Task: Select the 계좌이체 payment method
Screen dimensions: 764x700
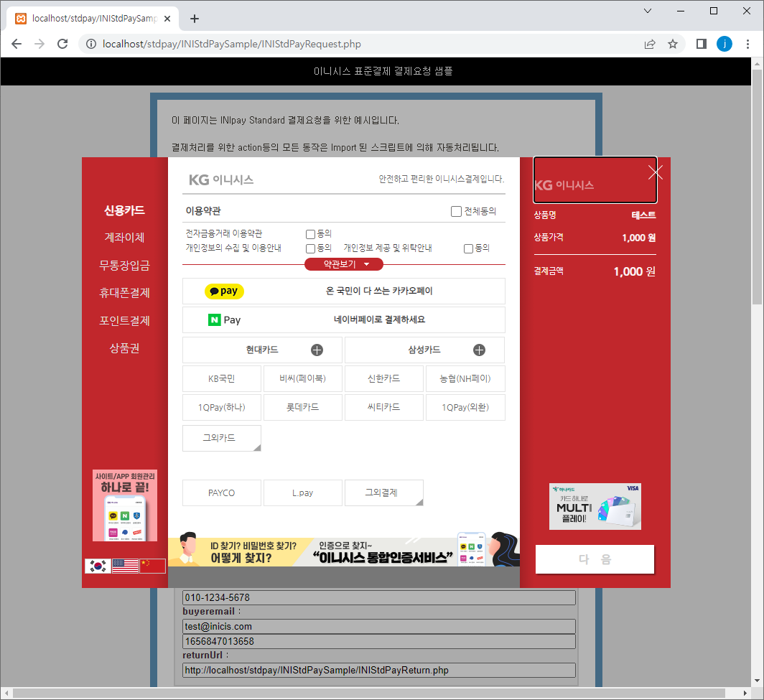Action: click(x=125, y=237)
